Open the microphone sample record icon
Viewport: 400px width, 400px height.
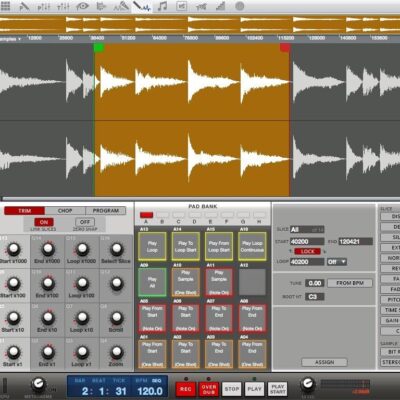[x=121, y=6]
